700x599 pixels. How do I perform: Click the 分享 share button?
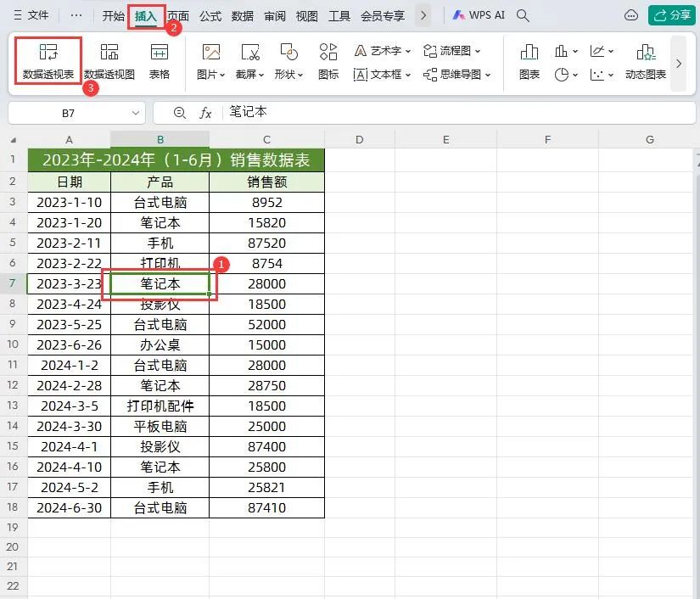point(671,14)
